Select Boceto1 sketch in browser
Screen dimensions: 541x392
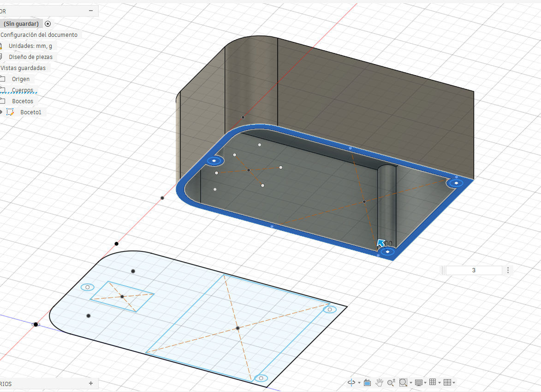[x=31, y=112]
